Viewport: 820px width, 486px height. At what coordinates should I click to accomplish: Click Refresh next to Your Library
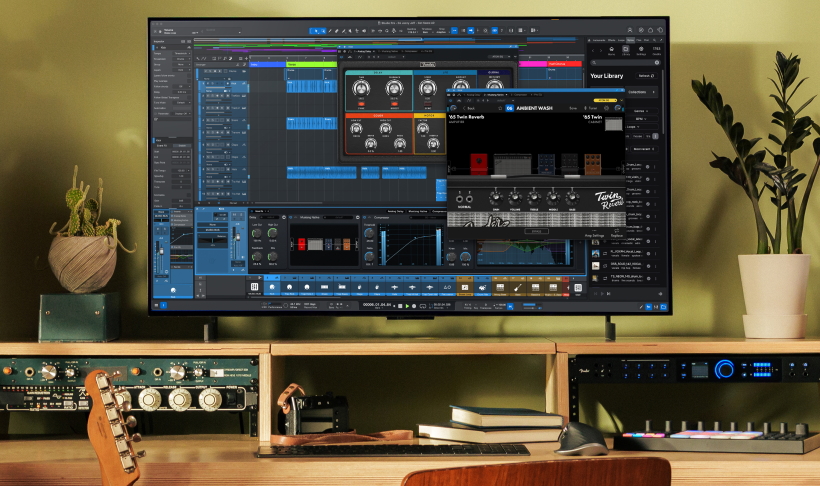(646, 75)
